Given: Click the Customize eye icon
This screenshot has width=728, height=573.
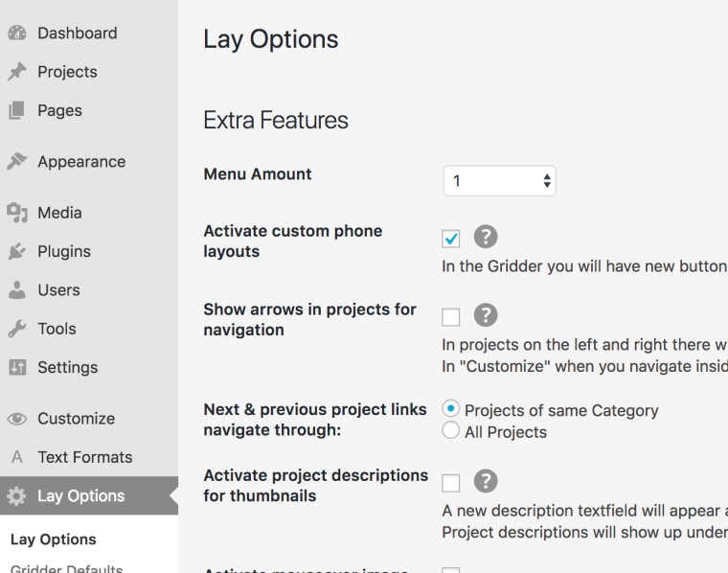Looking at the screenshot, I should [16, 419].
